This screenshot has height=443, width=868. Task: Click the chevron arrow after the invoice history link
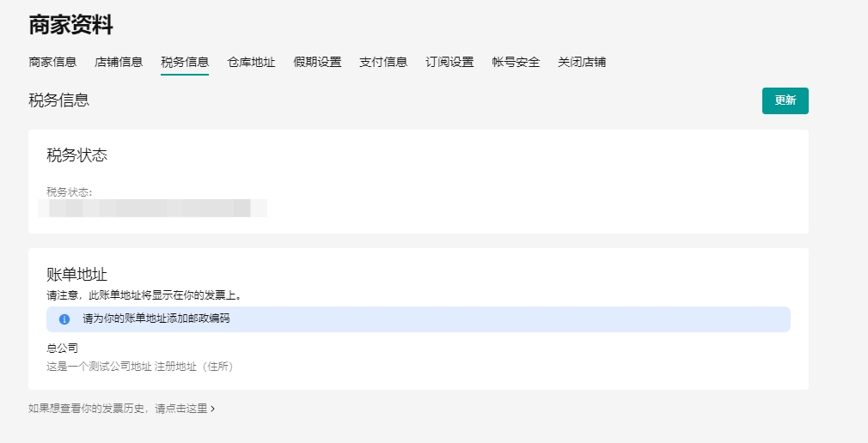212,410
